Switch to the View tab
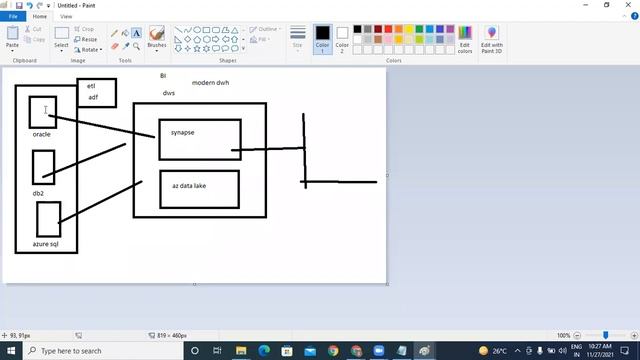Viewport: 640px width, 360px height. (66, 16)
